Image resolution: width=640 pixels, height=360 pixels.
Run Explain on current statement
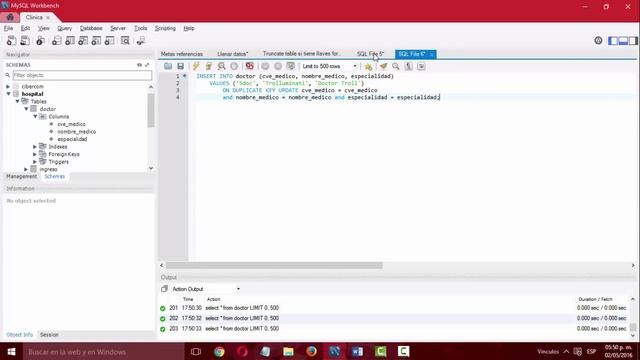click(221, 66)
